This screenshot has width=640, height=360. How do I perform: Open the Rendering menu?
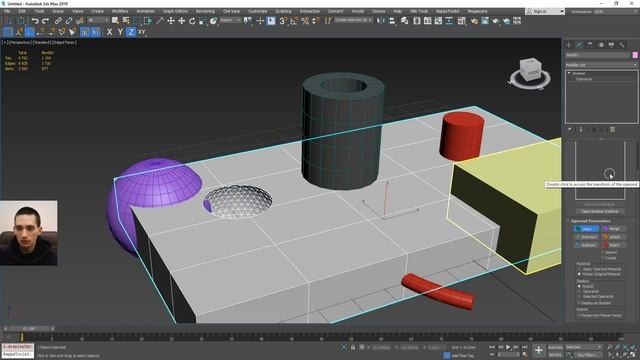pos(205,11)
